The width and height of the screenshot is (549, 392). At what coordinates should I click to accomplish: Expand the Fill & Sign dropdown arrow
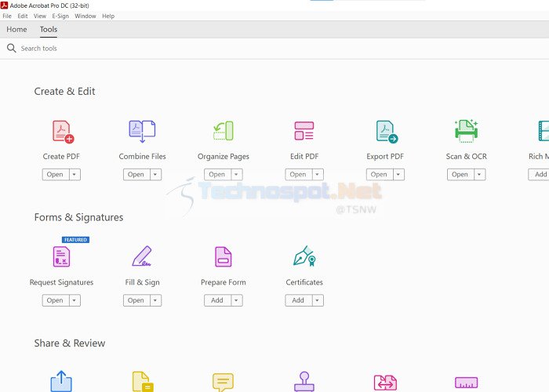[x=155, y=300]
